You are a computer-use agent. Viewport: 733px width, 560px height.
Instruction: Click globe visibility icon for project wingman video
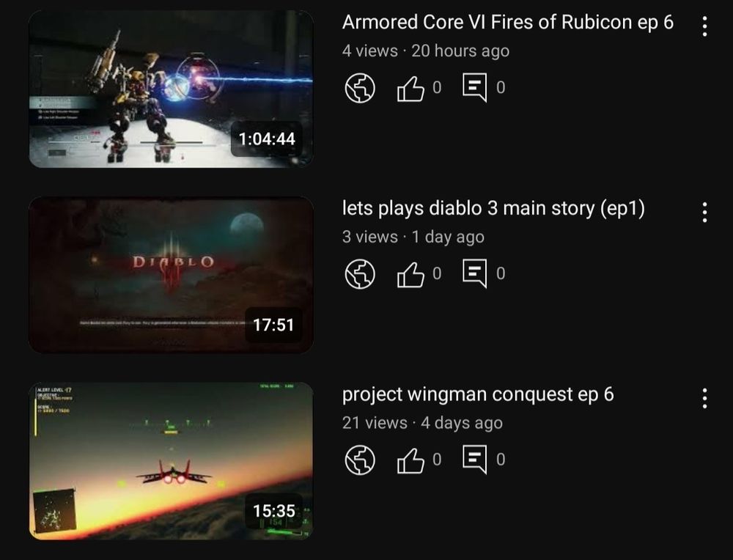(x=359, y=460)
